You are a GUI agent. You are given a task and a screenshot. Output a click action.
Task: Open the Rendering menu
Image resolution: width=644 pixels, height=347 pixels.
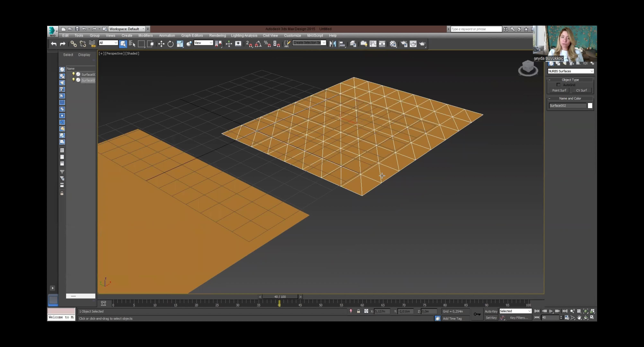(217, 36)
